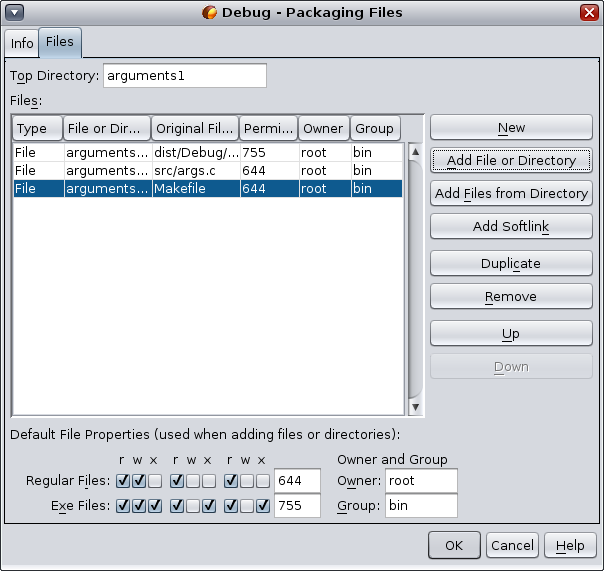Click the Add Softlink button
Image resolution: width=604 pixels, height=571 pixels.
click(x=511, y=227)
